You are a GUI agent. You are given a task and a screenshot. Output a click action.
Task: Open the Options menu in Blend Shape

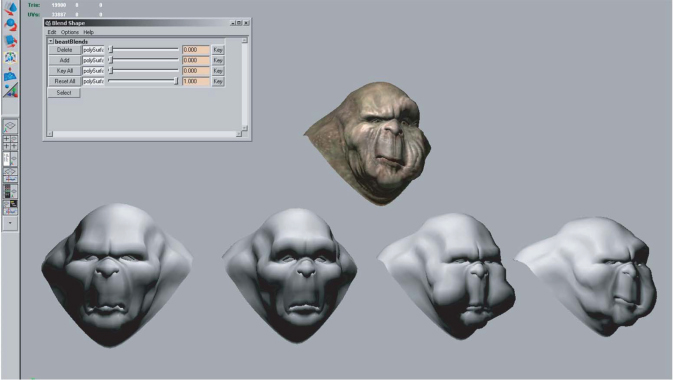70,32
